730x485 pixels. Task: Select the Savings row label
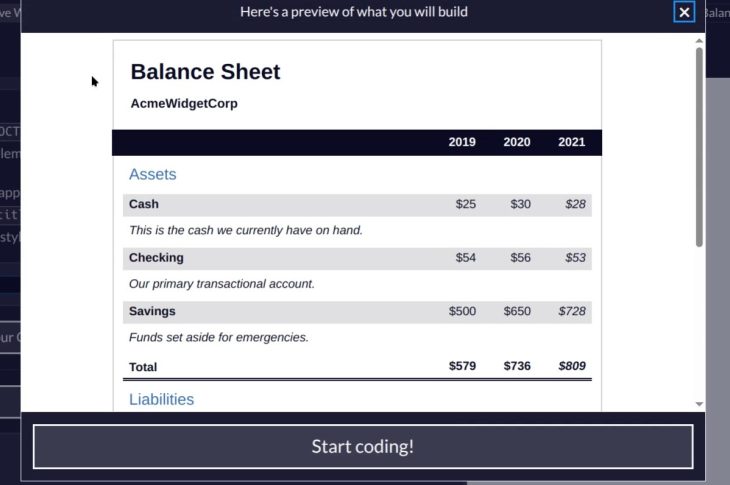click(x=152, y=311)
